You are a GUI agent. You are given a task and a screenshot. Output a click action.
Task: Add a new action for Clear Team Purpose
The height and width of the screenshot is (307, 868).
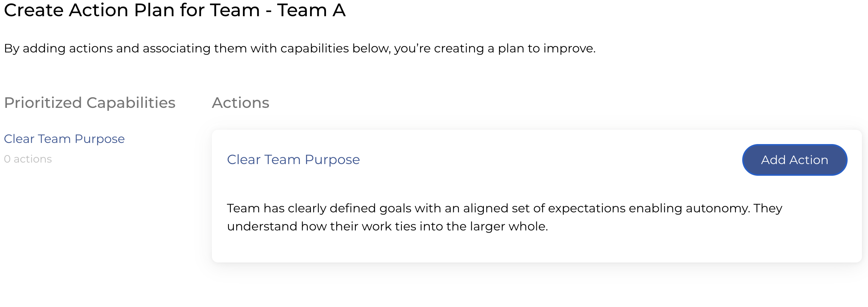click(x=794, y=160)
